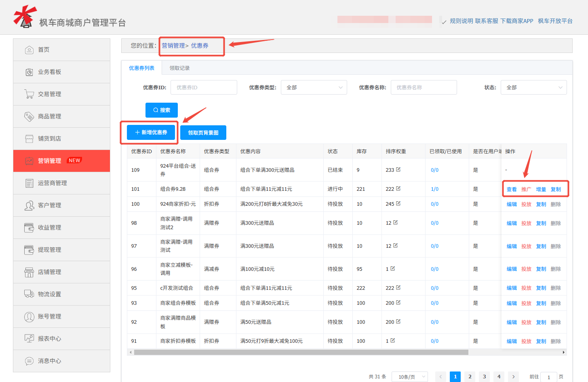Click the 客户管理 customer icon

[29, 205]
